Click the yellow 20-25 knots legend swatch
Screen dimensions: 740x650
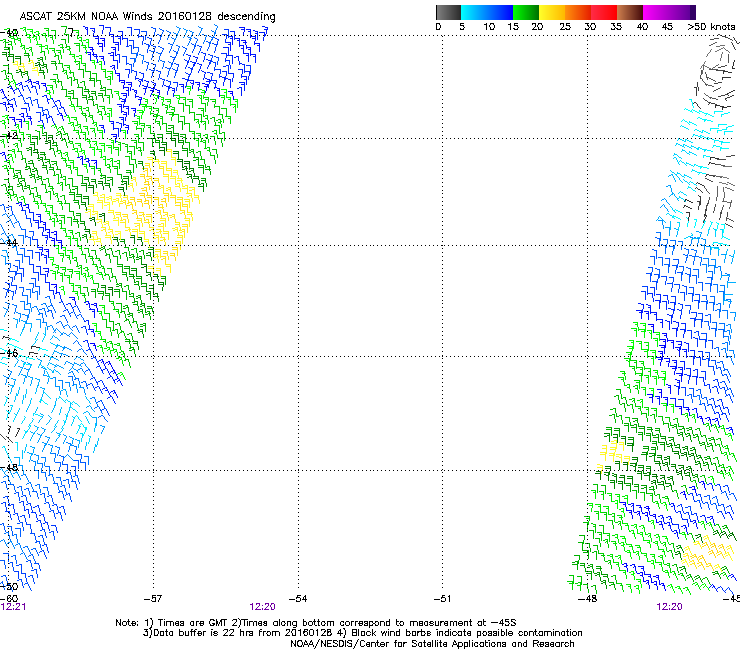tap(552, 12)
